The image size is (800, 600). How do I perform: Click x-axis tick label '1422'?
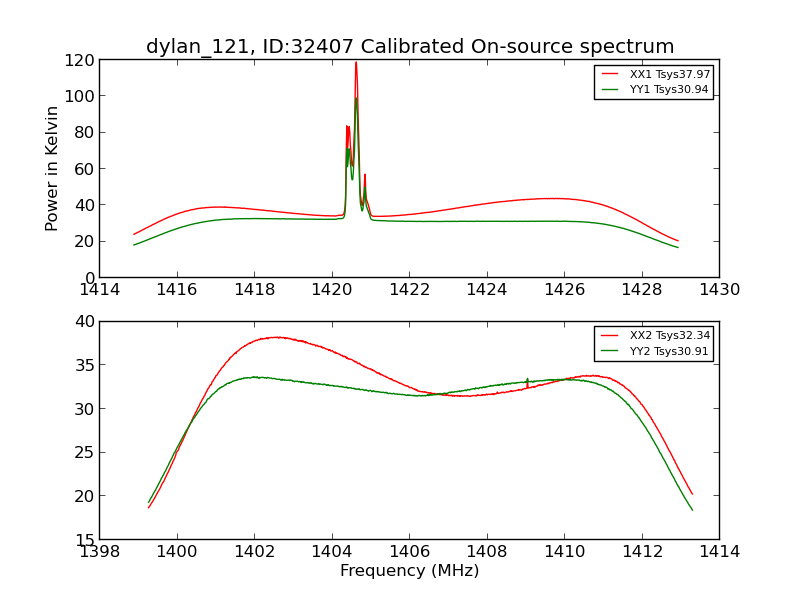(410, 290)
